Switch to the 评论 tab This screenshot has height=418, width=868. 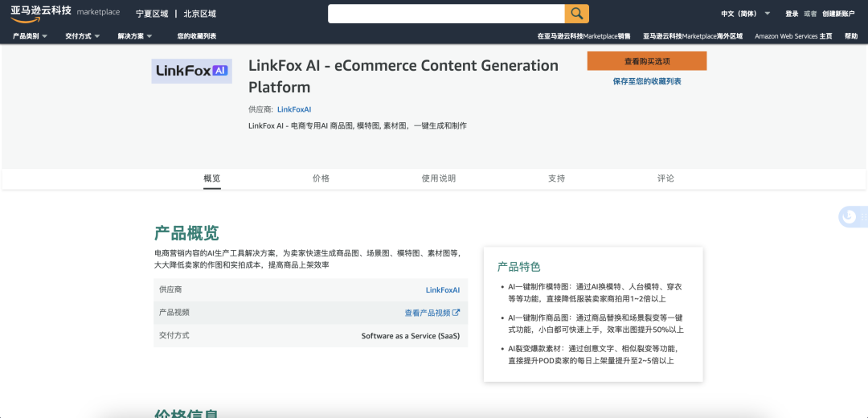click(666, 178)
